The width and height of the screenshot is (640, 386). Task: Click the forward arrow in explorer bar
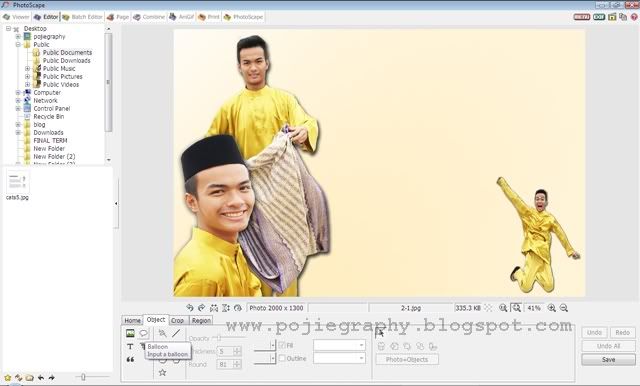click(x=51, y=378)
